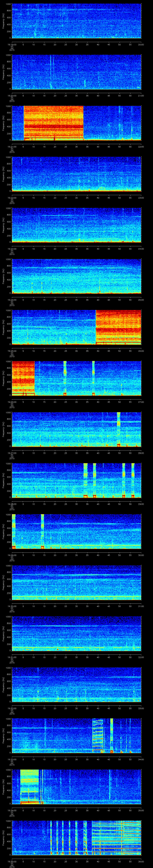Click the vertical pulse near 50s in 19:27:00 panel
The image size is (153, 868).
pos(118,430)
